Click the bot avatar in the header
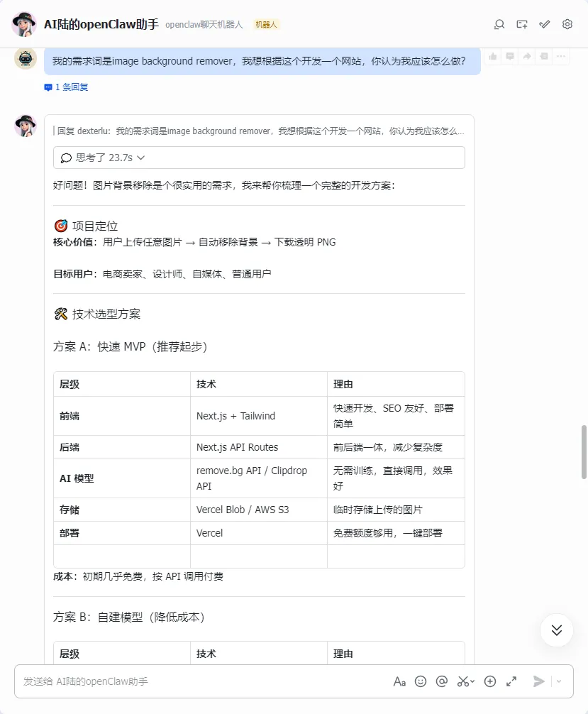Image resolution: width=588 pixels, height=714 pixels. (x=24, y=24)
